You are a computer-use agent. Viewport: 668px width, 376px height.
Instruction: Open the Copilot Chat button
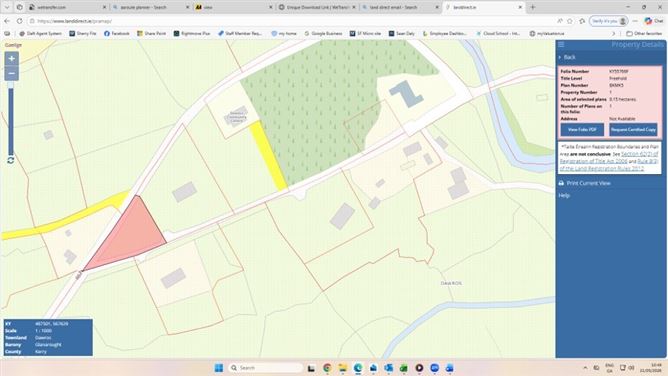point(654,21)
